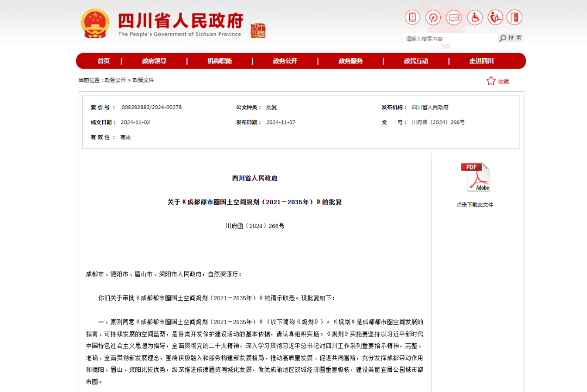587x392 pixels.
Task: Select index number 008282882/2024-00278
Action: pos(152,108)
